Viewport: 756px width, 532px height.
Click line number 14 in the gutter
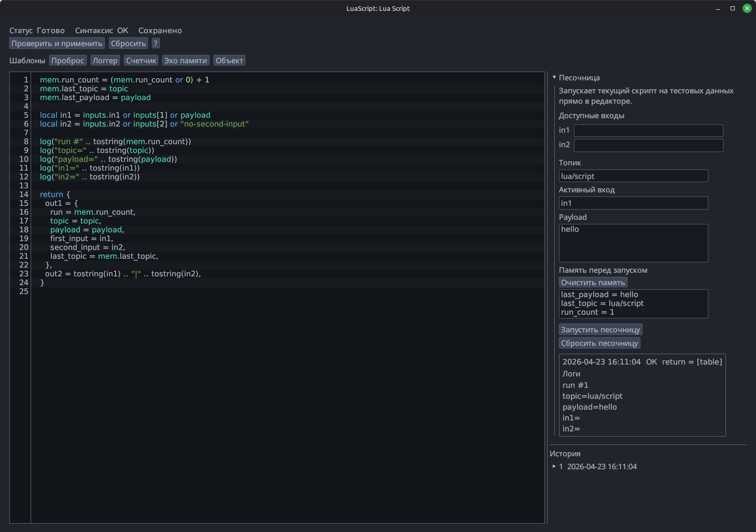pos(24,194)
